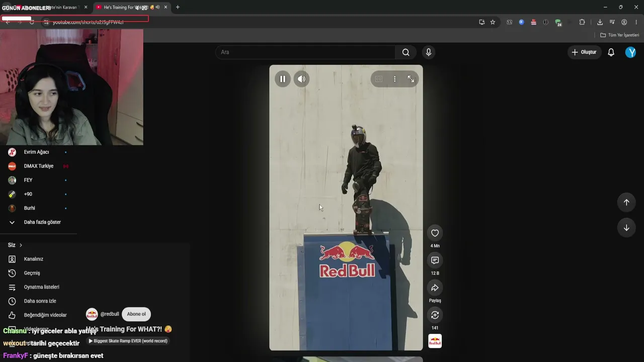Click the blue play-circle extension icon

(521, 22)
